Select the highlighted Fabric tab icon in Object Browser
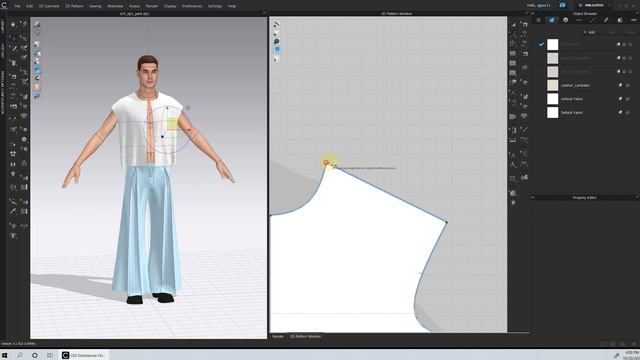Screen dimensions: 640x360 tap(552, 20)
